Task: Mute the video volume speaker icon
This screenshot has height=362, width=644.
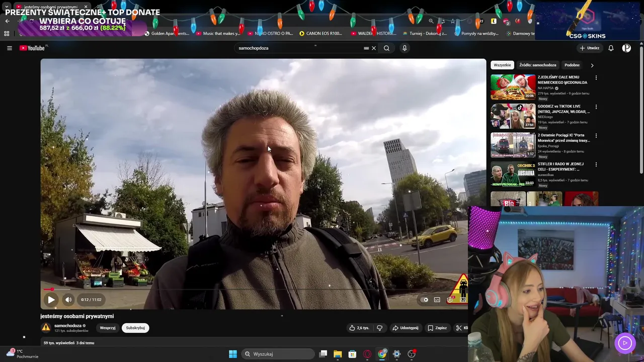Action: point(68,300)
